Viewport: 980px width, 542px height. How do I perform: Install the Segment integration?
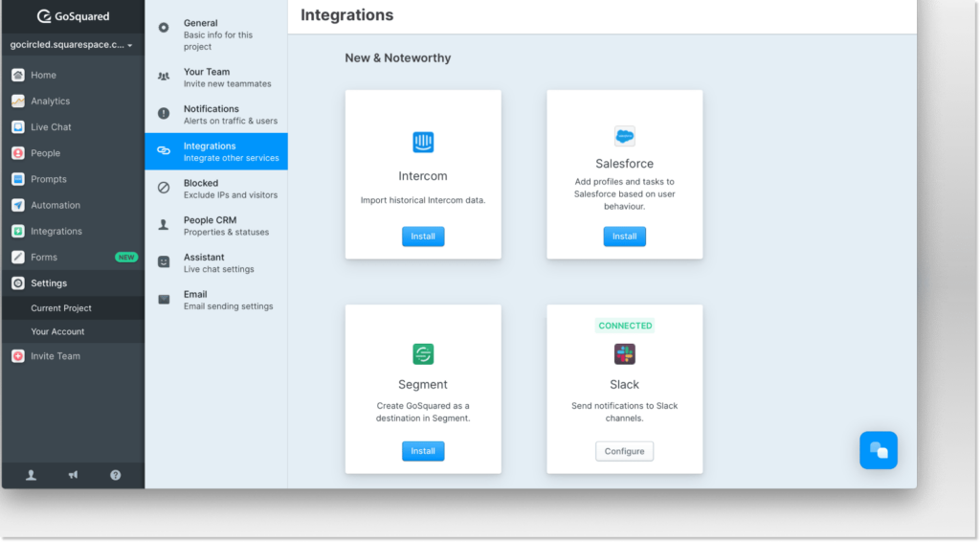pyautogui.click(x=423, y=451)
